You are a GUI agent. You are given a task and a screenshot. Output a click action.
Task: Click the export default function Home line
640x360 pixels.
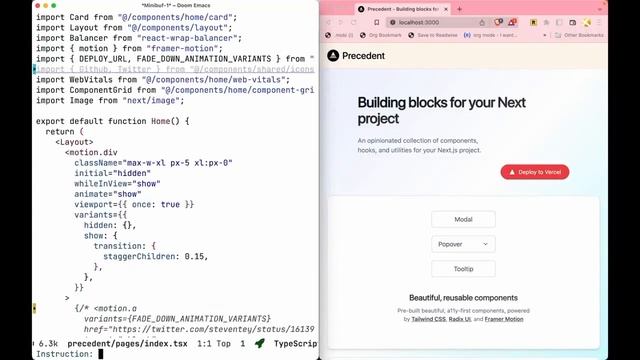pos(113,121)
